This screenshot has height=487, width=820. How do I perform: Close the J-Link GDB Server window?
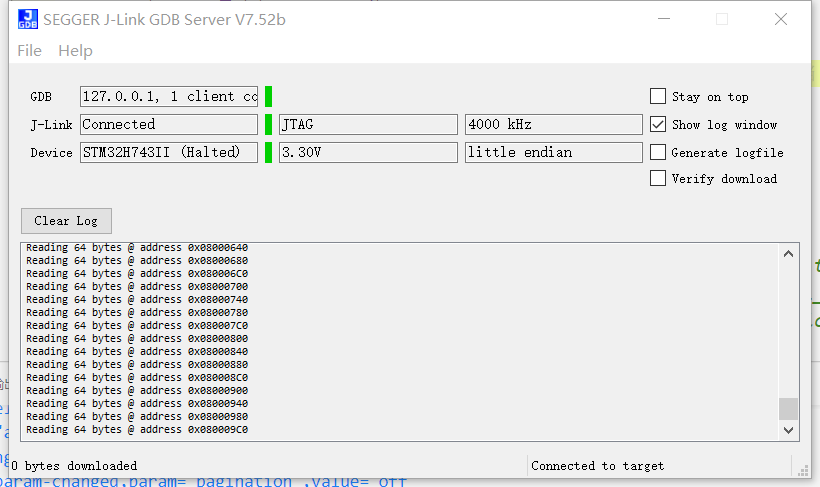tap(781, 19)
